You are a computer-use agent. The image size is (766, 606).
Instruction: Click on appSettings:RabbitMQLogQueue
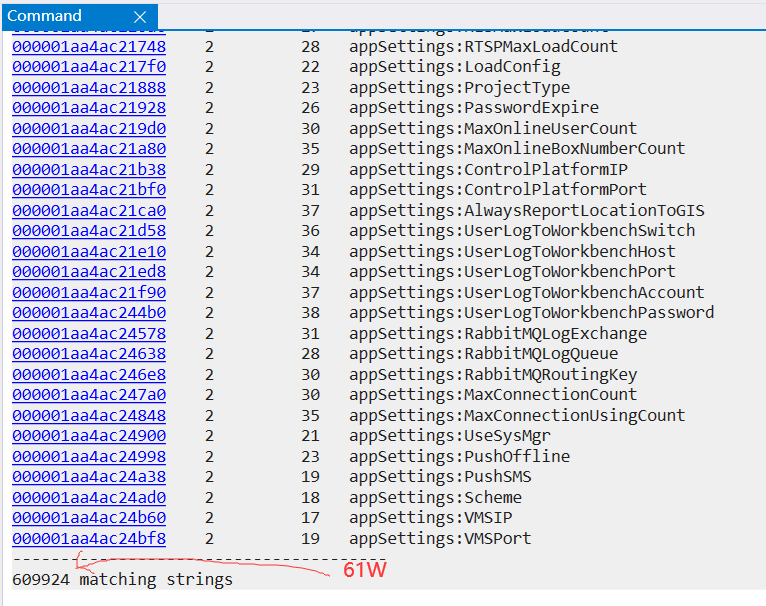click(x=484, y=354)
